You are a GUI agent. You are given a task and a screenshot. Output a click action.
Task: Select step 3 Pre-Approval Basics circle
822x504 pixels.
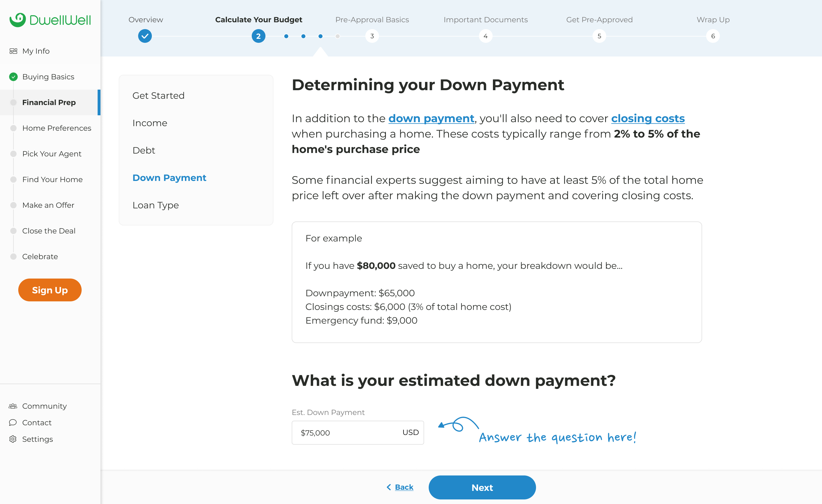(372, 36)
